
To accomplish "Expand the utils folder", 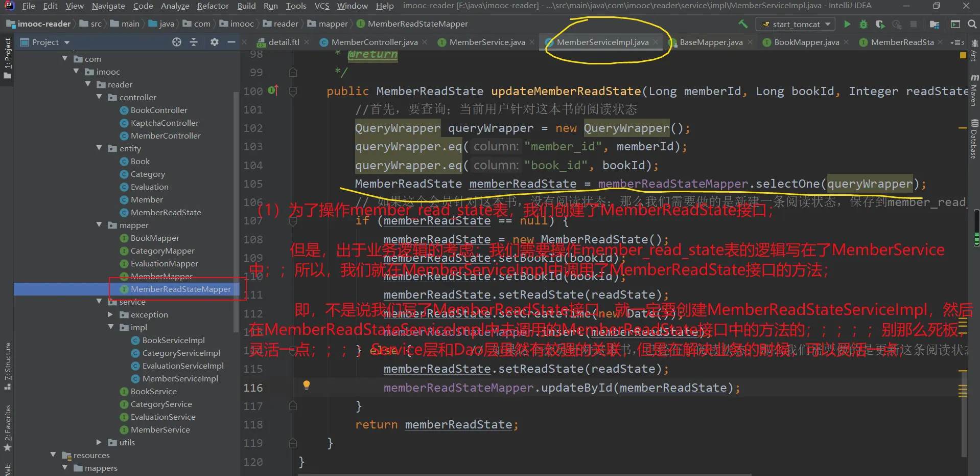I will click(x=99, y=442).
